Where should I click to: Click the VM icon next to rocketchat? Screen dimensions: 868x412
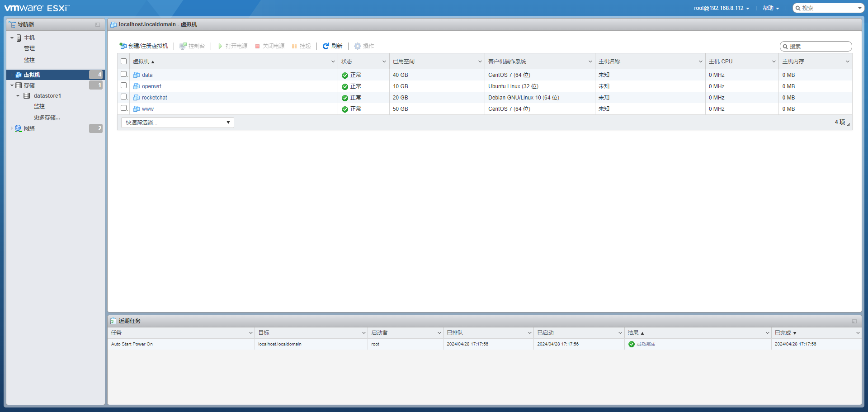pyautogui.click(x=137, y=98)
